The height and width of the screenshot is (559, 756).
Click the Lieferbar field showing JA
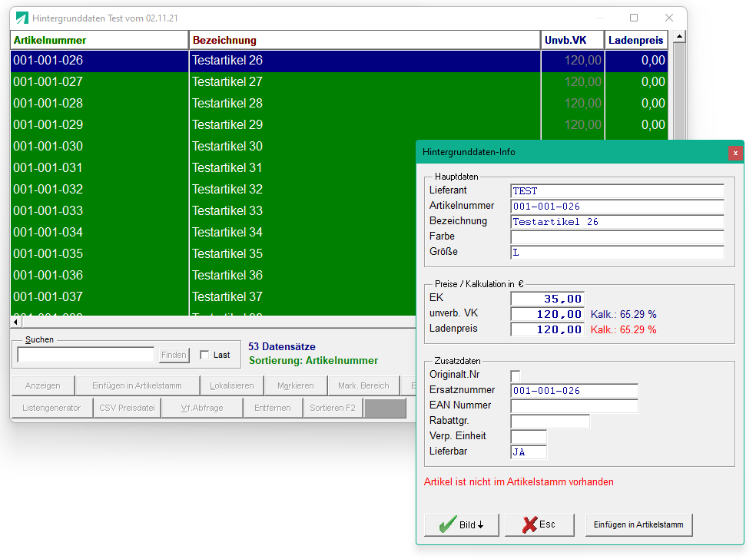pyautogui.click(x=529, y=452)
